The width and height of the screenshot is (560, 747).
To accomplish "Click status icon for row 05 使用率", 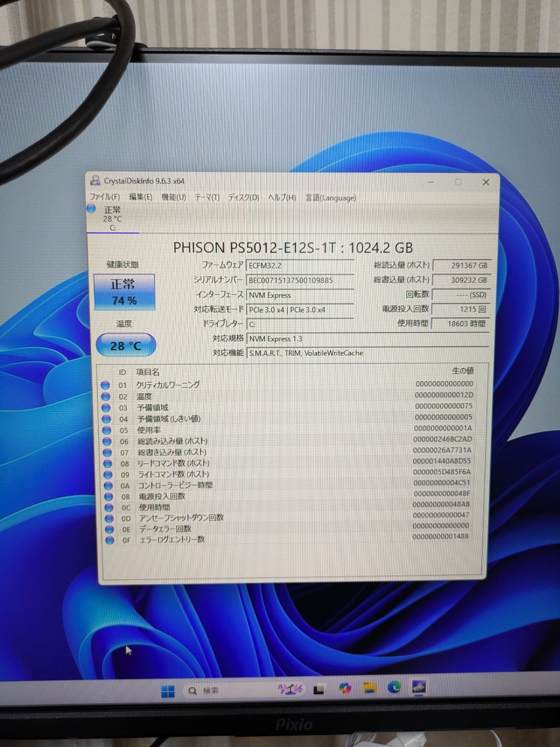I will click(107, 430).
